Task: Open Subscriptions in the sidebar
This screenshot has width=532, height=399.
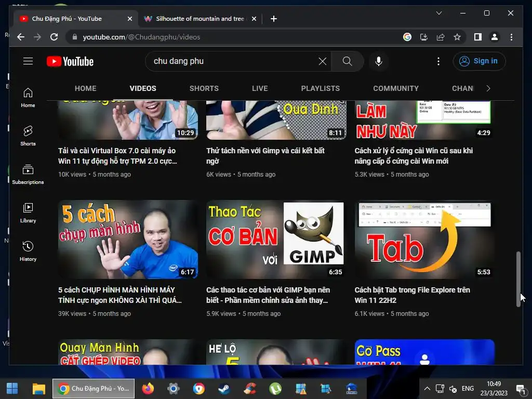Action: point(28,175)
